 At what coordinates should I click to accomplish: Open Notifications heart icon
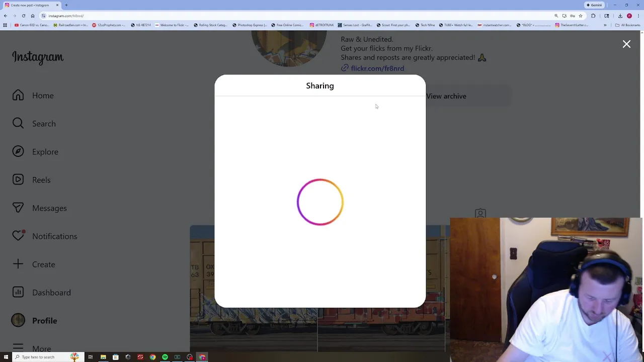18,236
